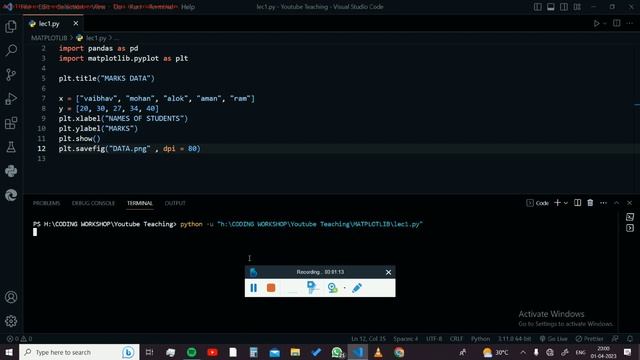Toggle the primary sidebar layout button
This screenshot has width=640, height=360.
point(538,7)
